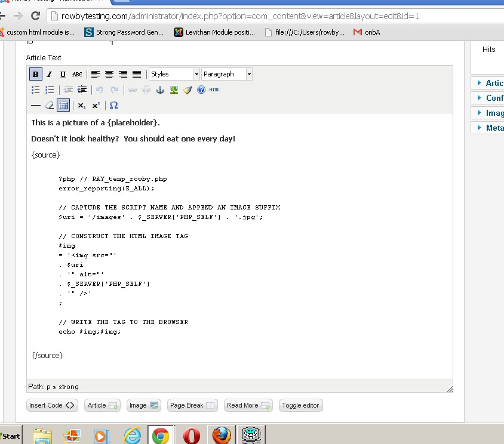Open 'Levithan Module positi...' bookmark
This screenshot has width=504, height=444.
[214, 32]
